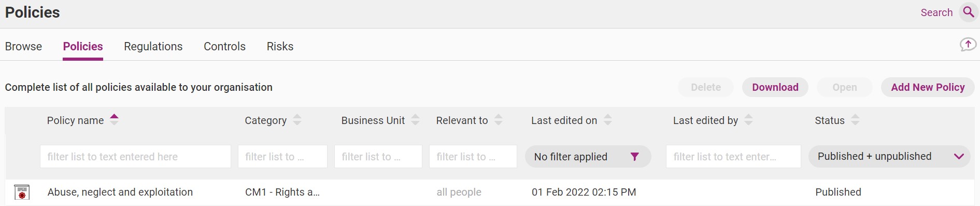Sort by Last edited on arrows
This screenshot has height=206, width=980.
point(608,120)
